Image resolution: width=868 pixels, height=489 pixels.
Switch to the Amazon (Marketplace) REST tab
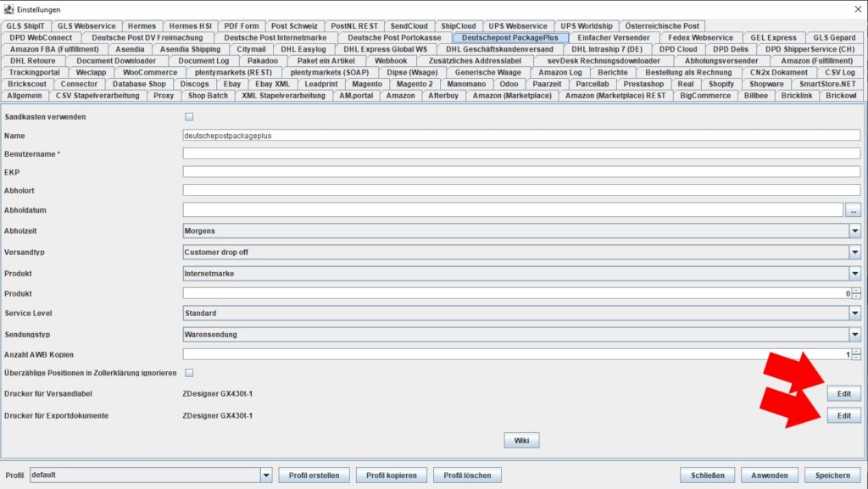click(615, 96)
